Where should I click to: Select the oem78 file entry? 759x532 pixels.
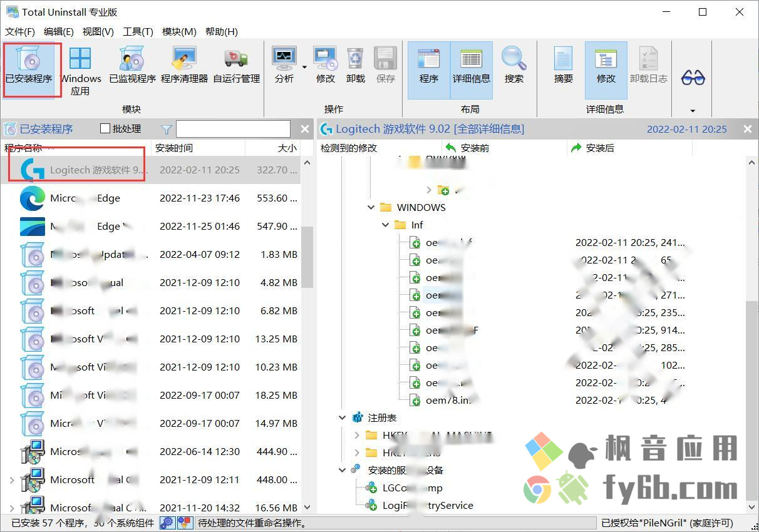[448, 400]
